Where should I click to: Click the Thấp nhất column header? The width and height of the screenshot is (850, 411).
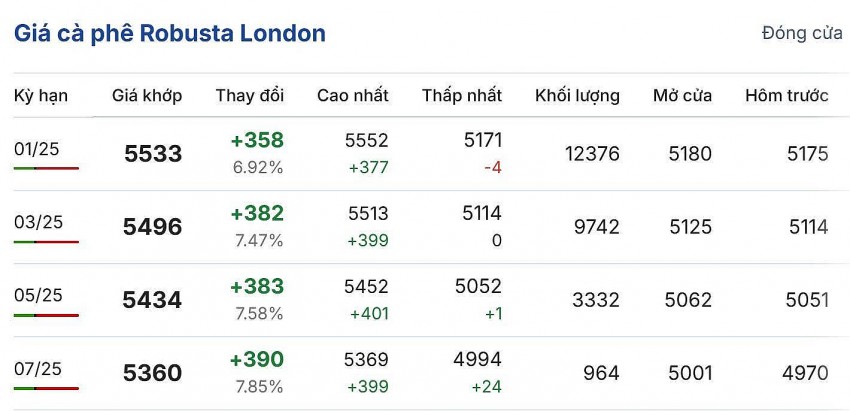point(462,96)
